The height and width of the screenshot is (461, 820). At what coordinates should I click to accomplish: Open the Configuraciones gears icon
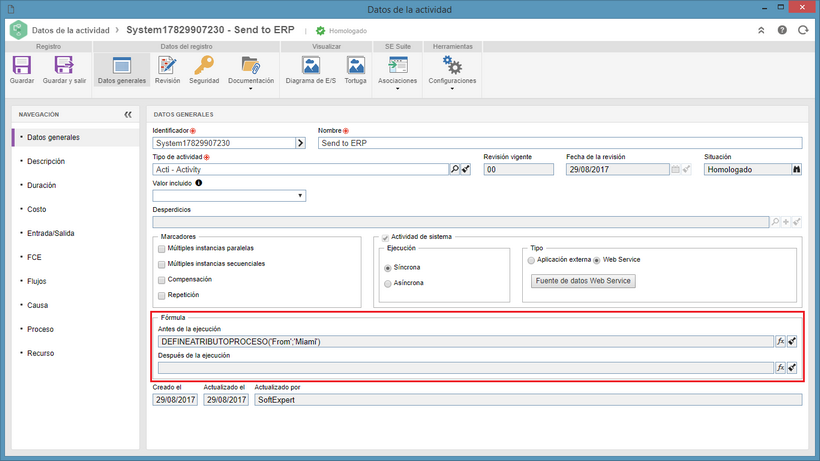452,66
